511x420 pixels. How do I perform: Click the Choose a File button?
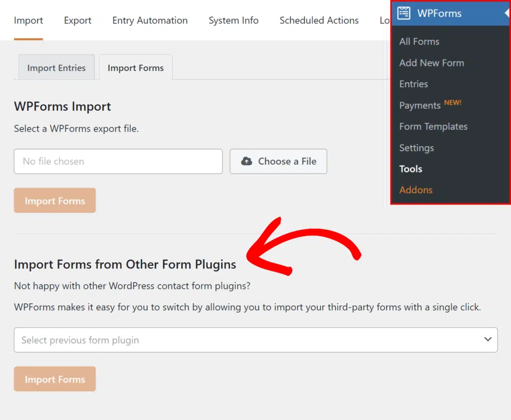(x=278, y=161)
